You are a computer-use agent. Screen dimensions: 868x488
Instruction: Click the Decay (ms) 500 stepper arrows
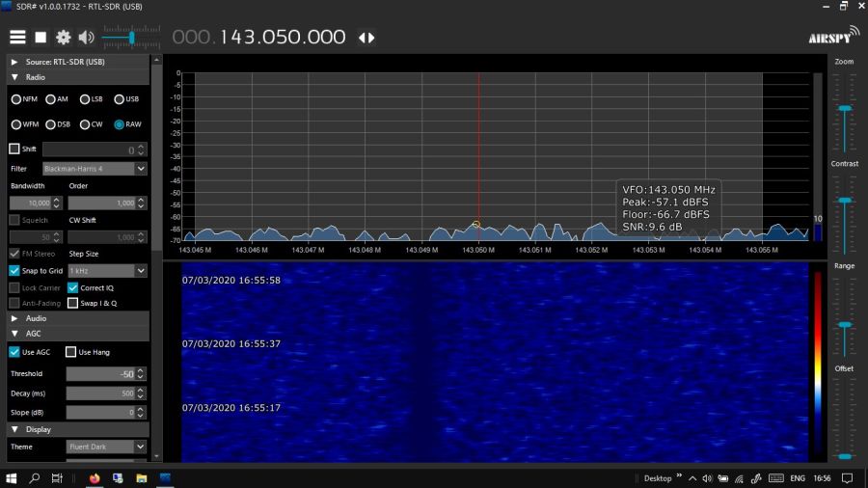pyautogui.click(x=141, y=393)
